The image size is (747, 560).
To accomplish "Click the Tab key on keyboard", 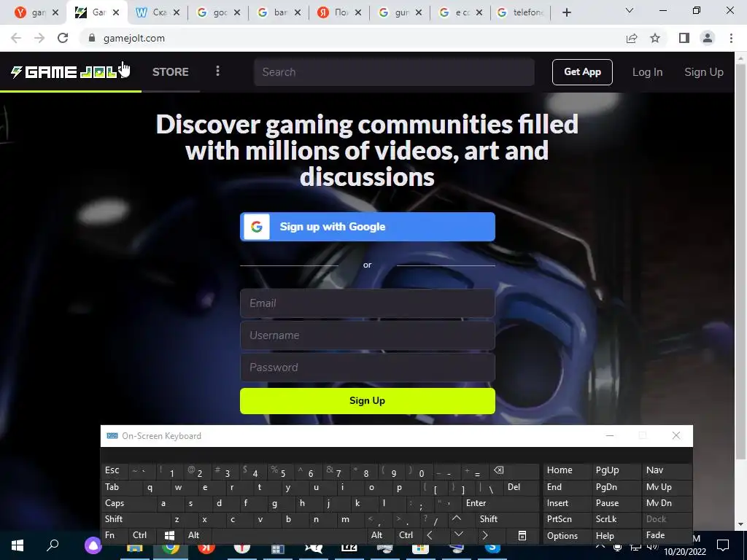I will pyautogui.click(x=121, y=486).
